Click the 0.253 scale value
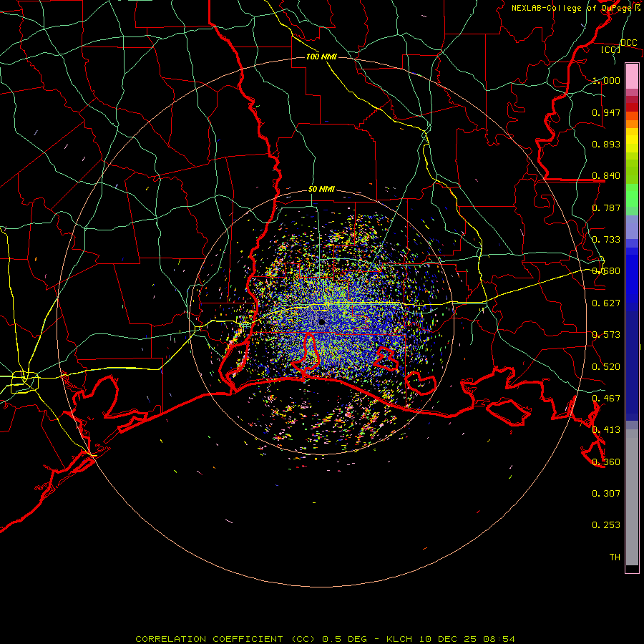The image size is (644, 644). [606, 525]
